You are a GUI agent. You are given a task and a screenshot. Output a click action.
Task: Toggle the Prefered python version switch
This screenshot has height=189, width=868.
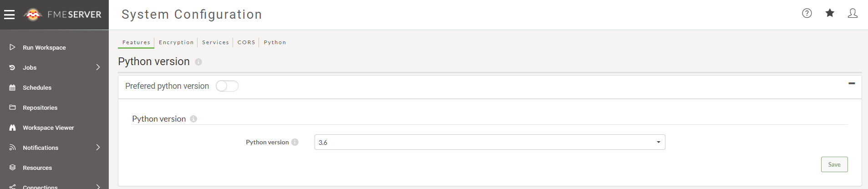point(227,86)
